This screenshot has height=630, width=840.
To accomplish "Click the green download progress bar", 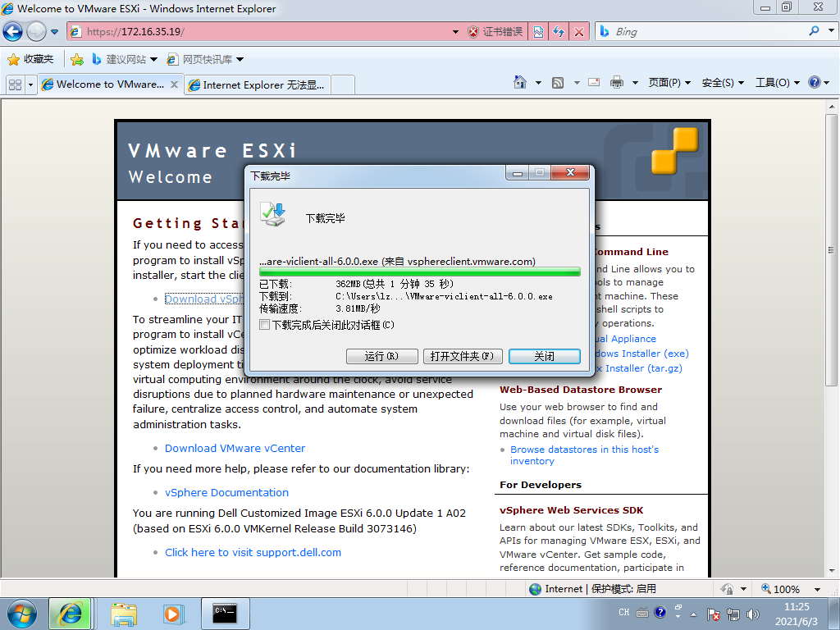I will click(419, 272).
